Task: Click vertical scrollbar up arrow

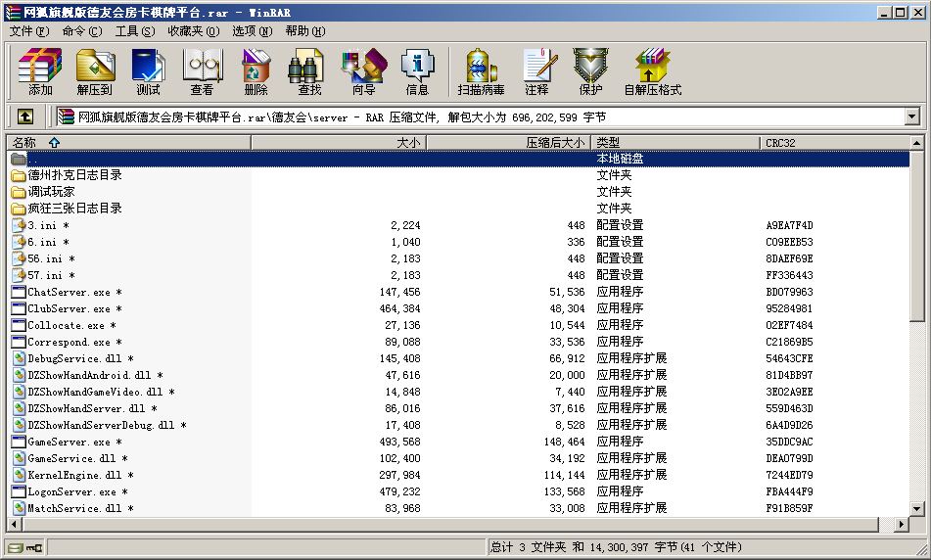Action: click(x=916, y=143)
